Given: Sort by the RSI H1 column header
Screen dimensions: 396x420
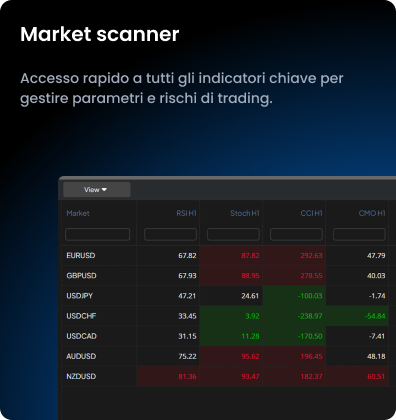Looking at the screenshot, I should tap(186, 213).
